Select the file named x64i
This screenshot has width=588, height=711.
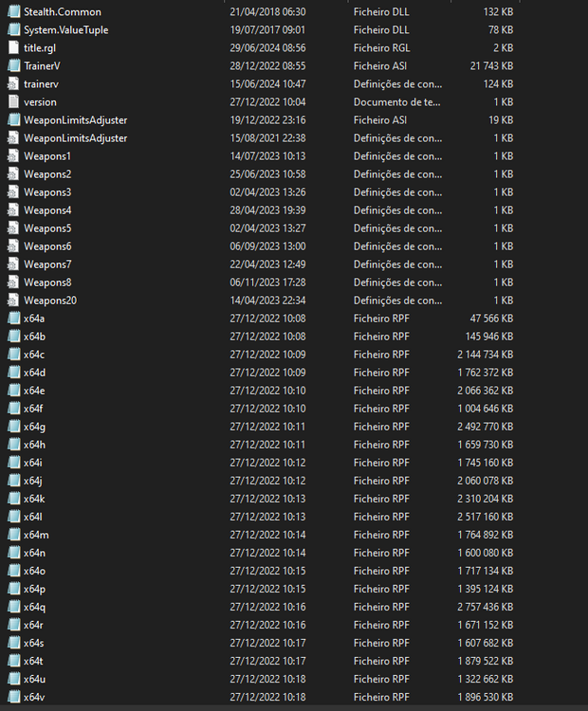[32, 463]
